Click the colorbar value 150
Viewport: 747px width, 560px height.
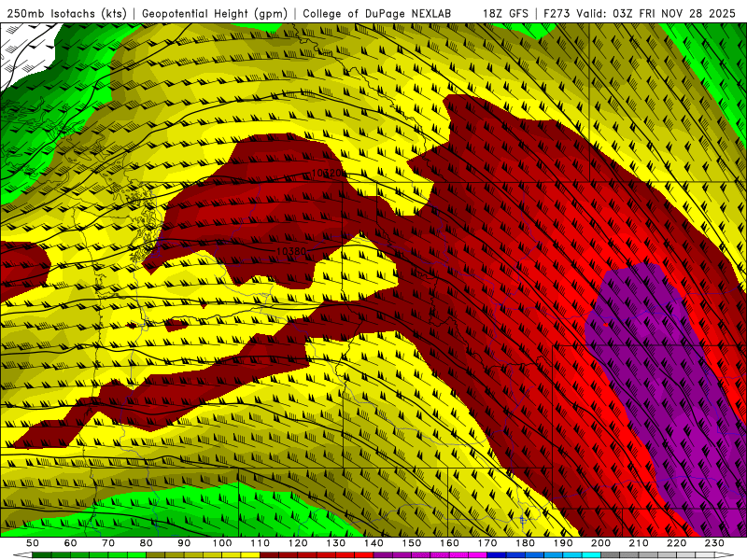click(412, 543)
